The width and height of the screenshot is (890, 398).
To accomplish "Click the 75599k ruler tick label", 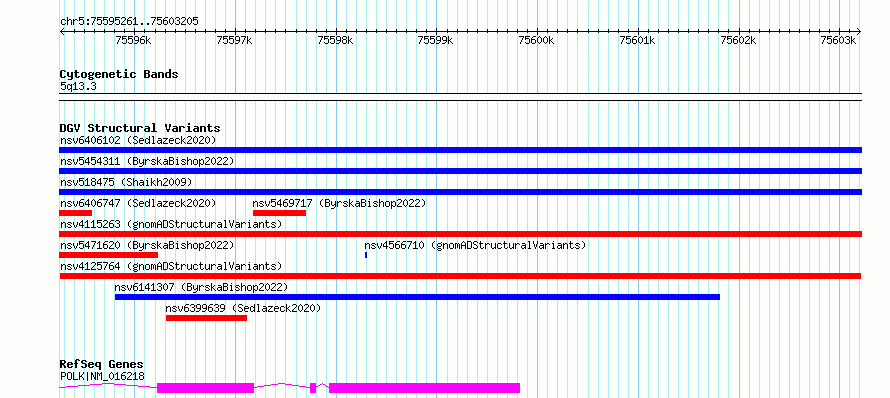I will pyautogui.click(x=435, y=40).
